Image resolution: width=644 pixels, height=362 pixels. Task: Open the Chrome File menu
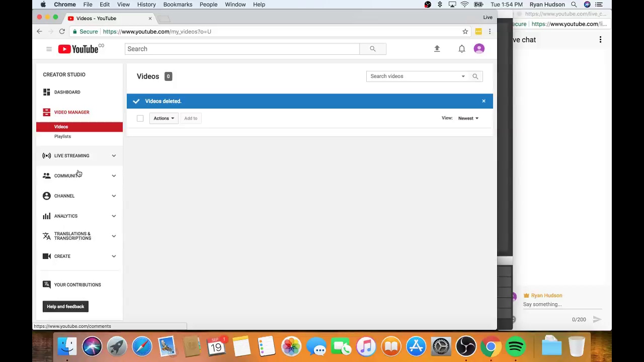pyautogui.click(x=88, y=5)
